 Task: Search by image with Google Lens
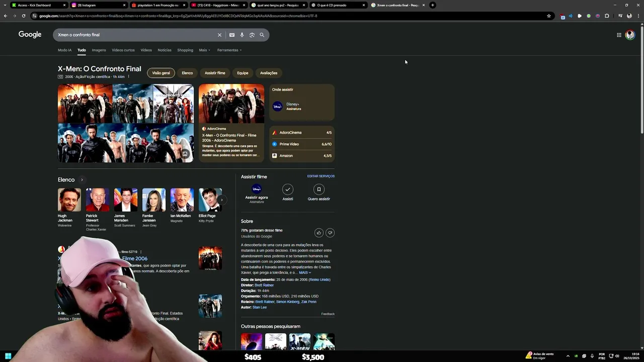click(x=252, y=35)
